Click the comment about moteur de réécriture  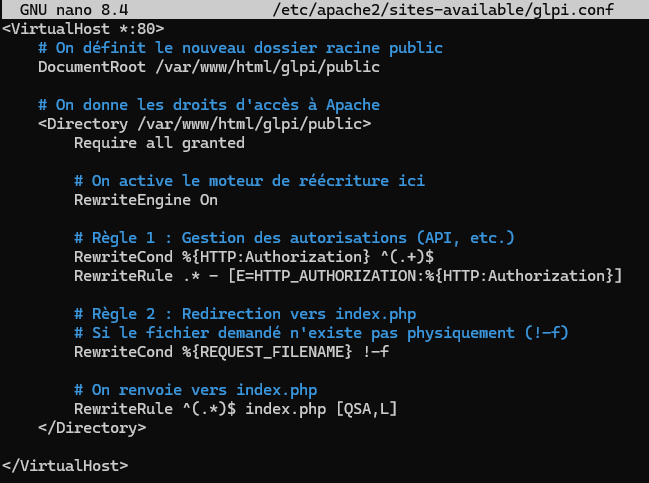click(x=249, y=181)
